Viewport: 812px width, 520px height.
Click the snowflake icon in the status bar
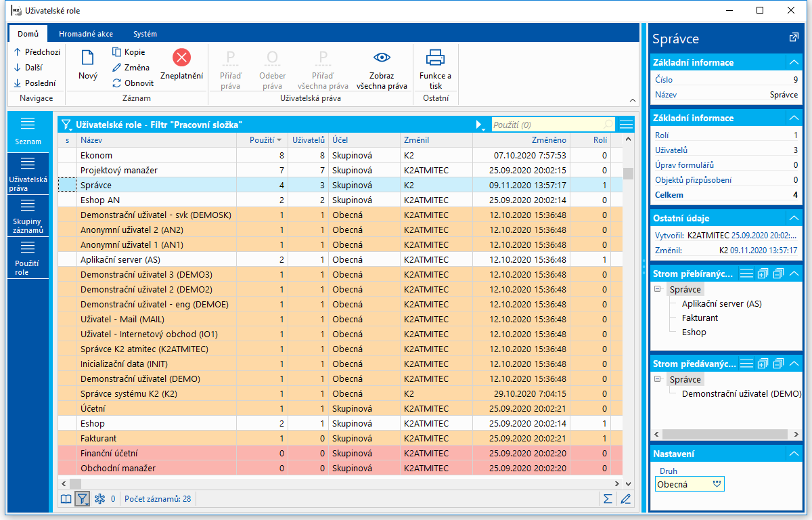[x=99, y=499]
